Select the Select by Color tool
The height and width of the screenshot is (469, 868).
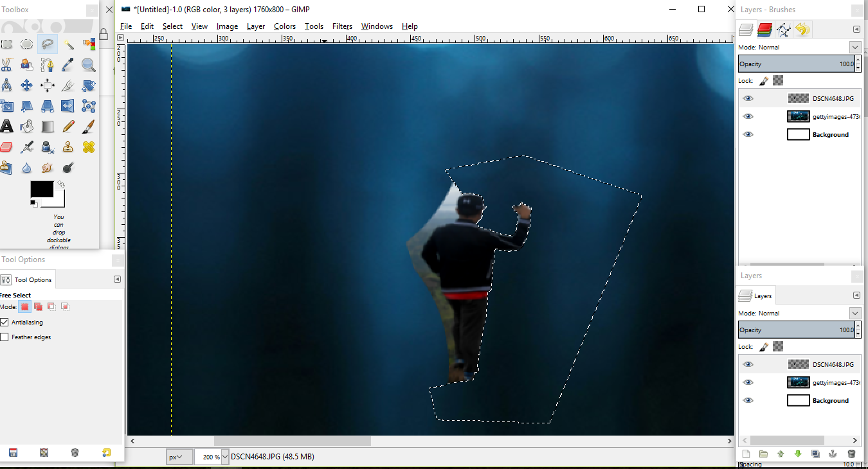[89, 44]
